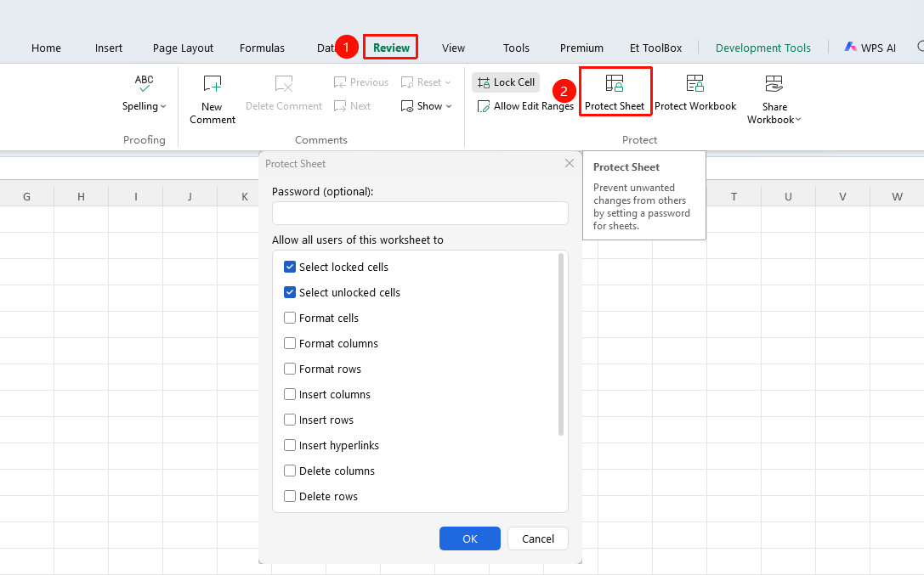Expand the Show comments dropdown
Viewport: 924px width, 575px height.
(x=449, y=106)
